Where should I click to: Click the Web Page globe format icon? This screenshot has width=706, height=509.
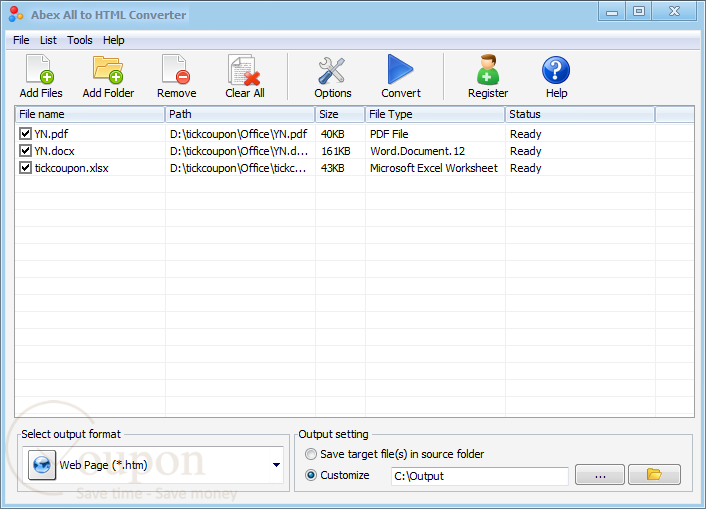coord(42,465)
